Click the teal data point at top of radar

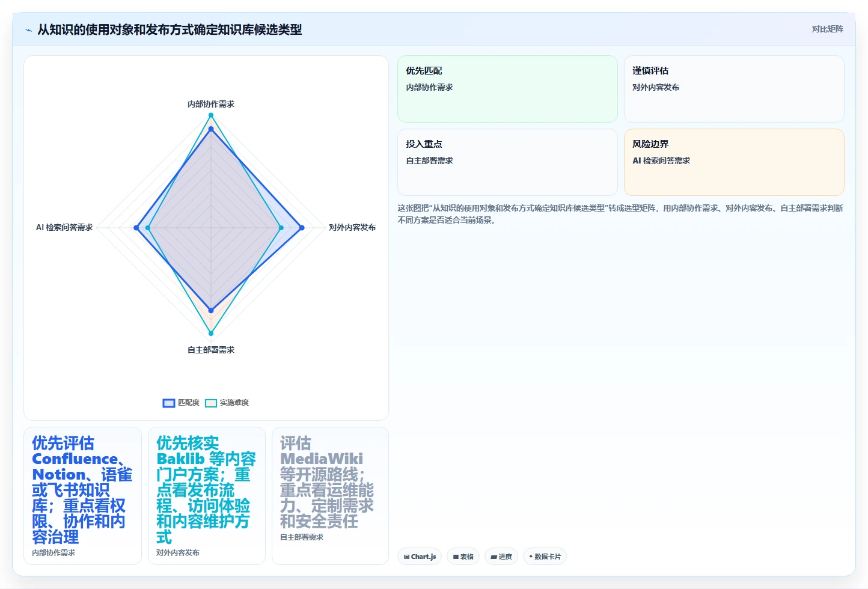211,115
